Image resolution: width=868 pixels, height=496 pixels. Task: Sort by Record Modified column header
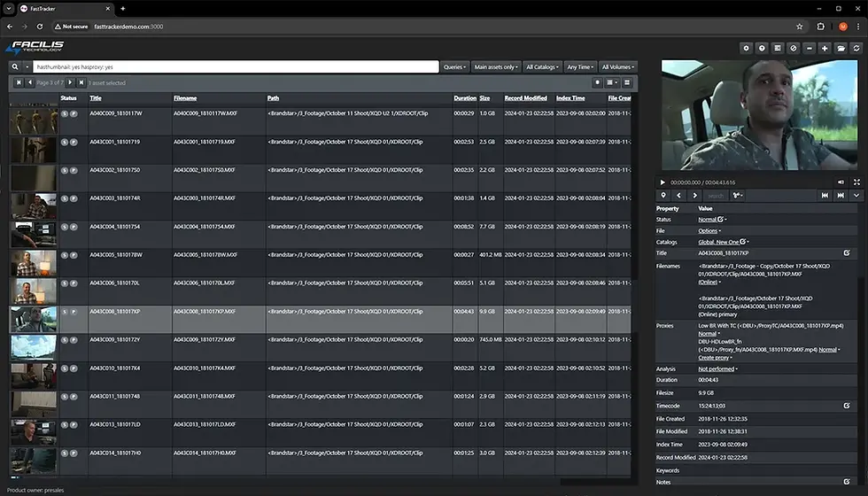click(526, 98)
